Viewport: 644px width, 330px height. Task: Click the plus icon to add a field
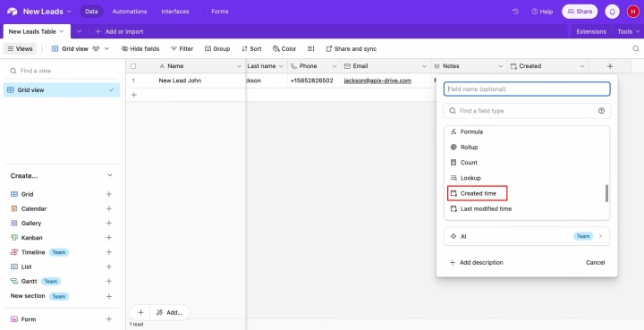point(610,66)
